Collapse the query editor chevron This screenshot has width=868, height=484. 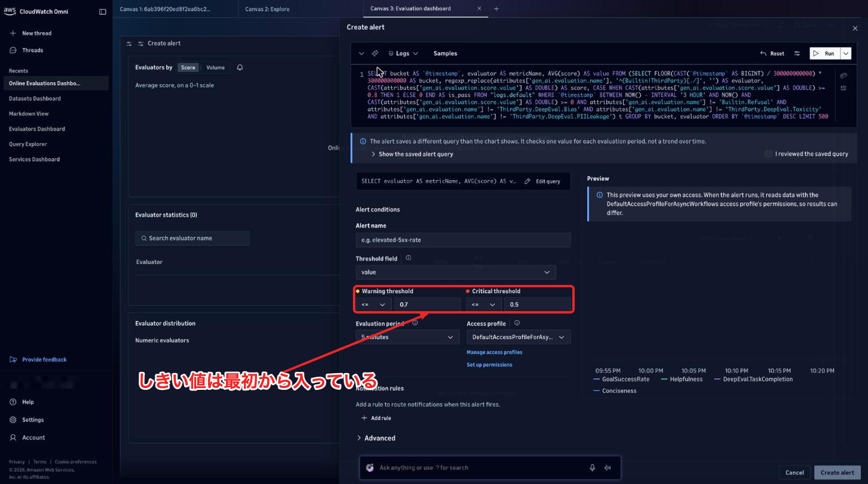(x=361, y=54)
